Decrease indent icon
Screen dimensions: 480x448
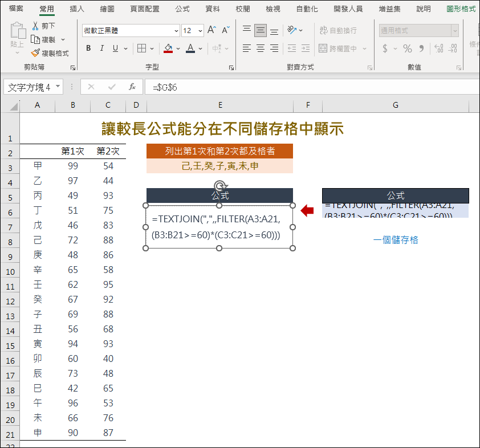[x=292, y=48]
